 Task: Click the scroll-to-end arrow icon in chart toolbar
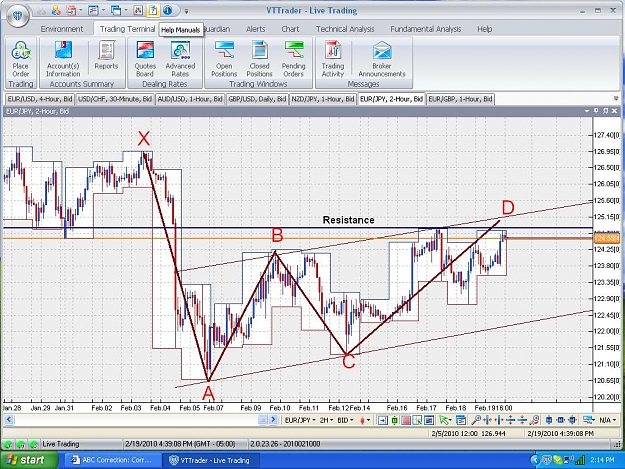coord(382,420)
